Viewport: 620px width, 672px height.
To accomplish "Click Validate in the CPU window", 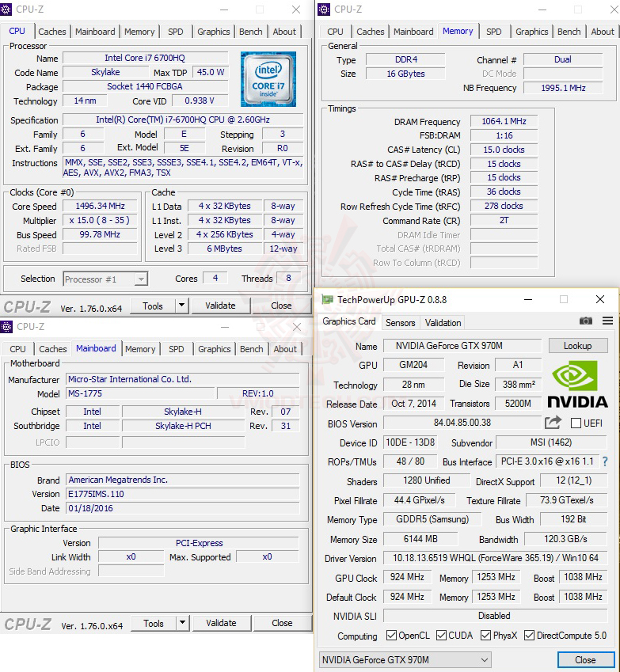I will click(x=220, y=306).
